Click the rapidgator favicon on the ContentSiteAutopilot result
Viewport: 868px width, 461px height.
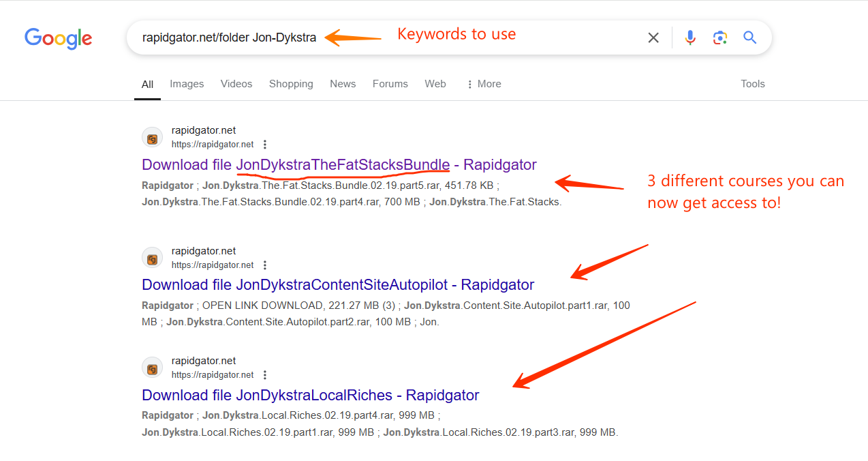(x=153, y=258)
